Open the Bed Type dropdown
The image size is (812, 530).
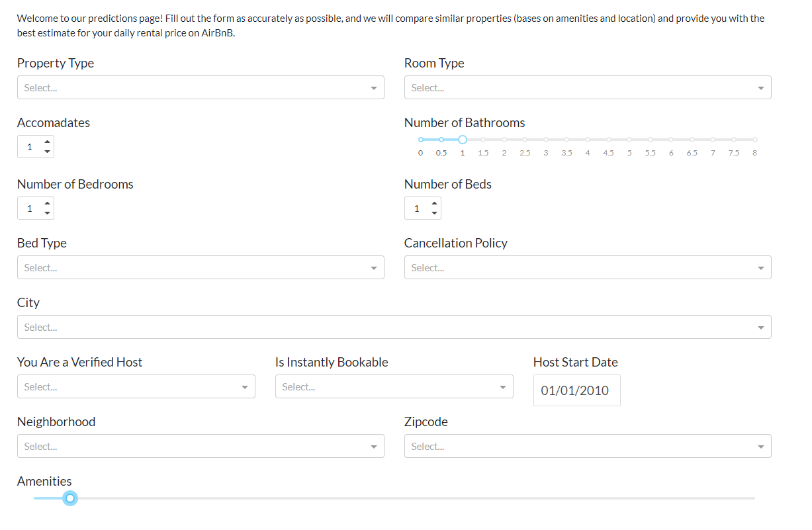pos(200,267)
